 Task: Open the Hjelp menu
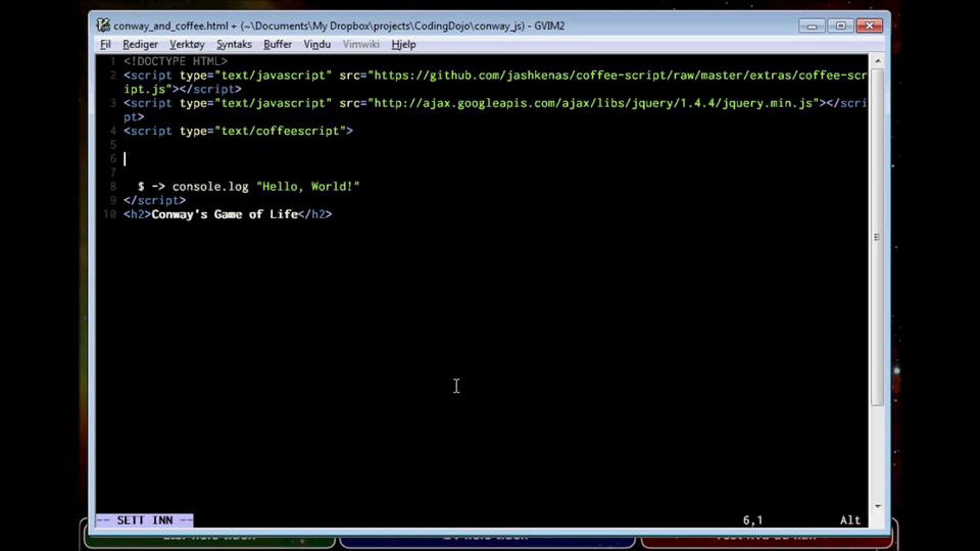click(403, 44)
